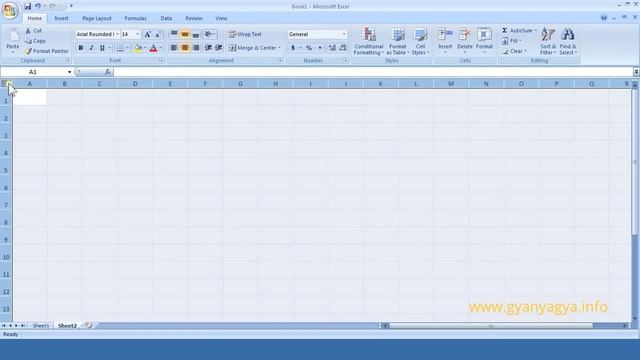Viewport: 640px width, 360px height.
Task: Save the workbook from Quick Access Toolbar
Action: pyautogui.click(x=27, y=6)
